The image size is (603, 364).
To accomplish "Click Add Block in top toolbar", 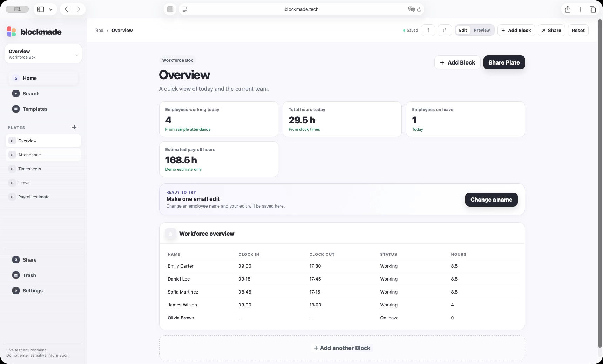I will tap(516, 30).
